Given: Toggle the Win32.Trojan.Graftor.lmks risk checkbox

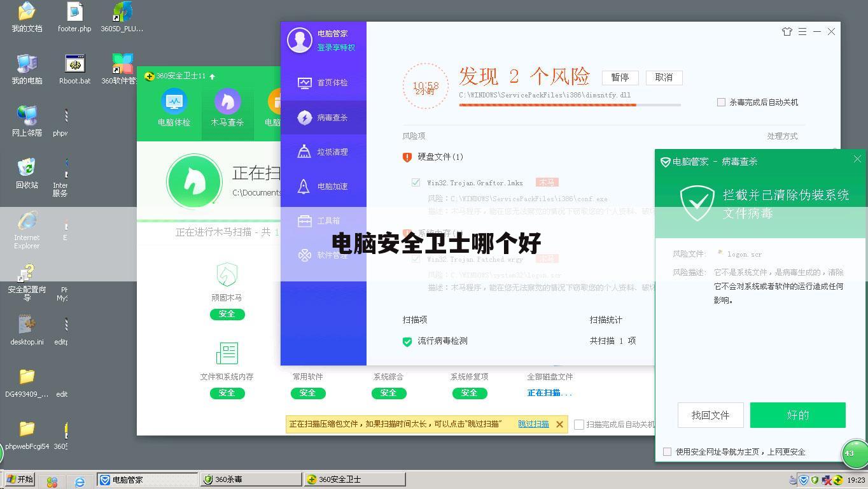Looking at the screenshot, I should [x=416, y=182].
